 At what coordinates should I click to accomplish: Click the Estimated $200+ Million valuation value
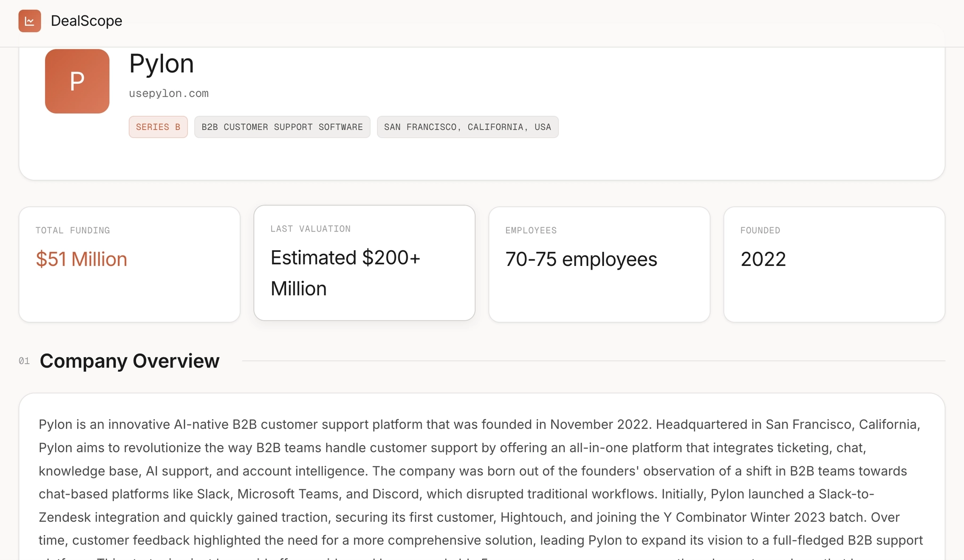(x=345, y=273)
